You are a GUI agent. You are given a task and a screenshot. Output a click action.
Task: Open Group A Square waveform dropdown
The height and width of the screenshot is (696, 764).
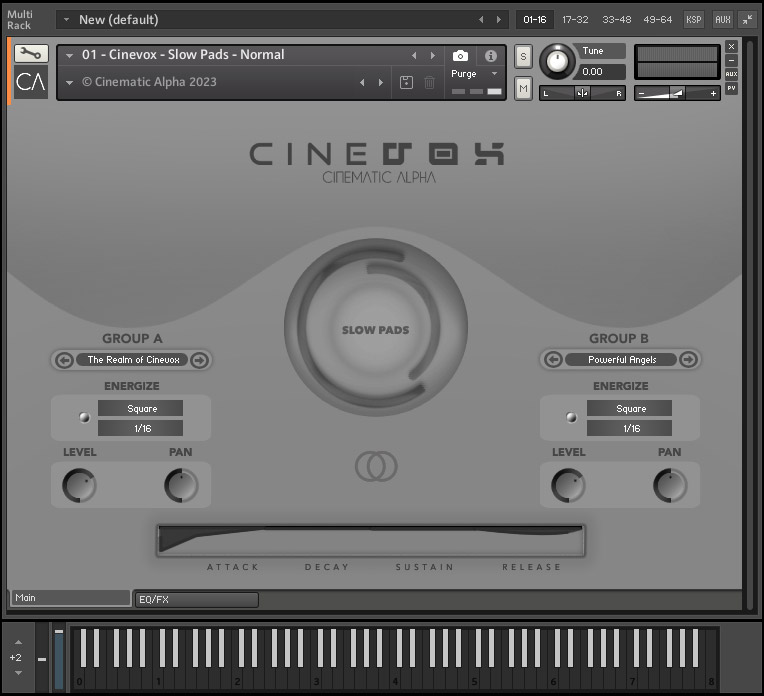(140, 408)
